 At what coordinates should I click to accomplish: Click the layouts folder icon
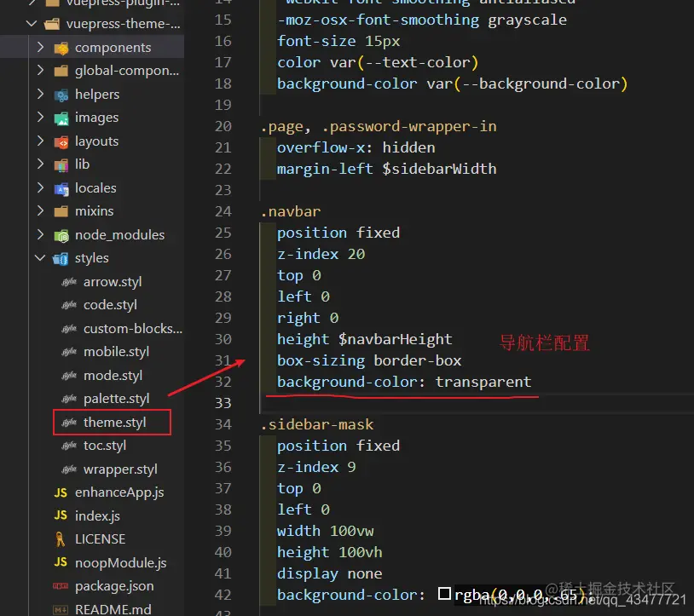61,141
